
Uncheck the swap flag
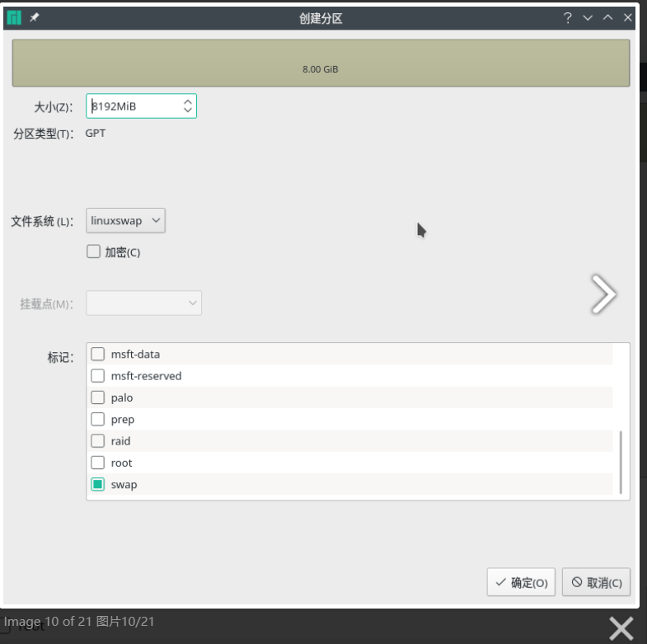(x=98, y=485)
